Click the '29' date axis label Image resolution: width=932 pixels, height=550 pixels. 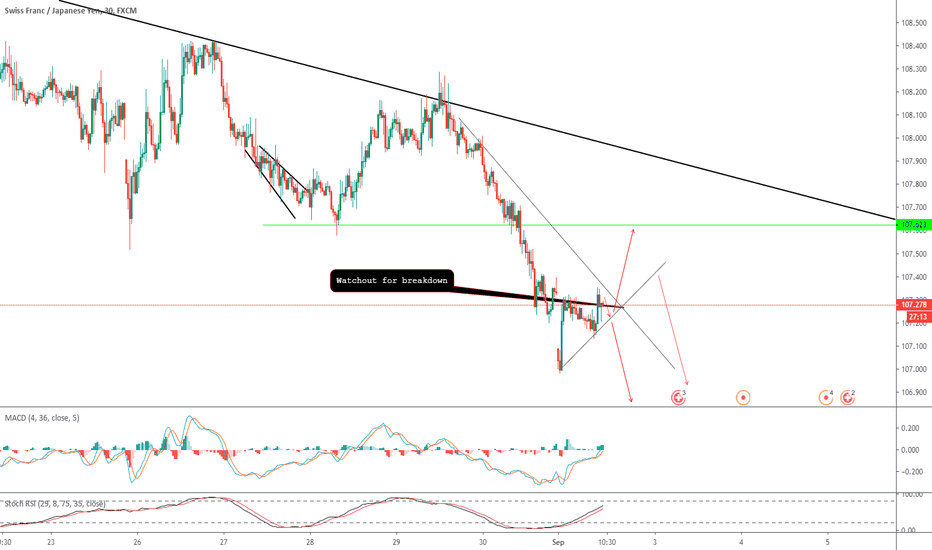(396, 542)
